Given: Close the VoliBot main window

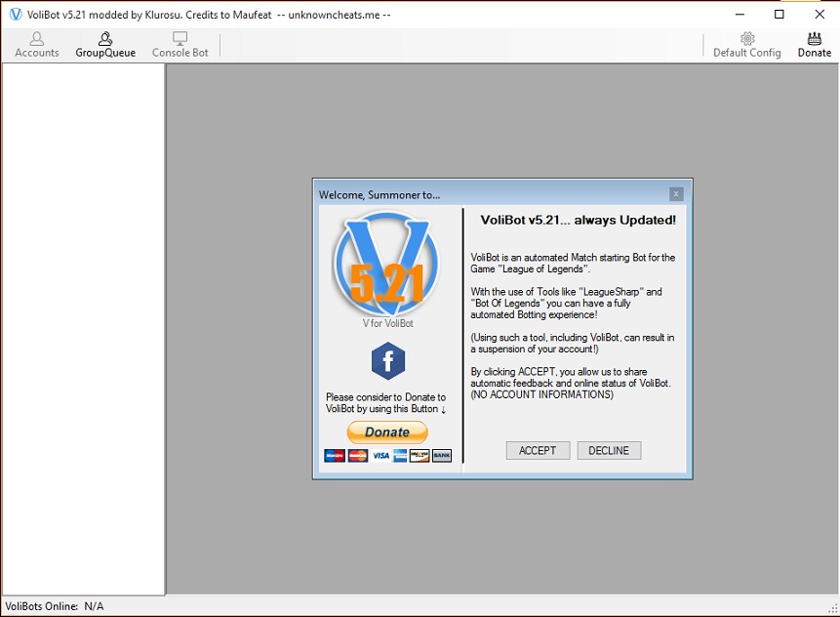Looking at the screenshot, I should click(820, 15).
